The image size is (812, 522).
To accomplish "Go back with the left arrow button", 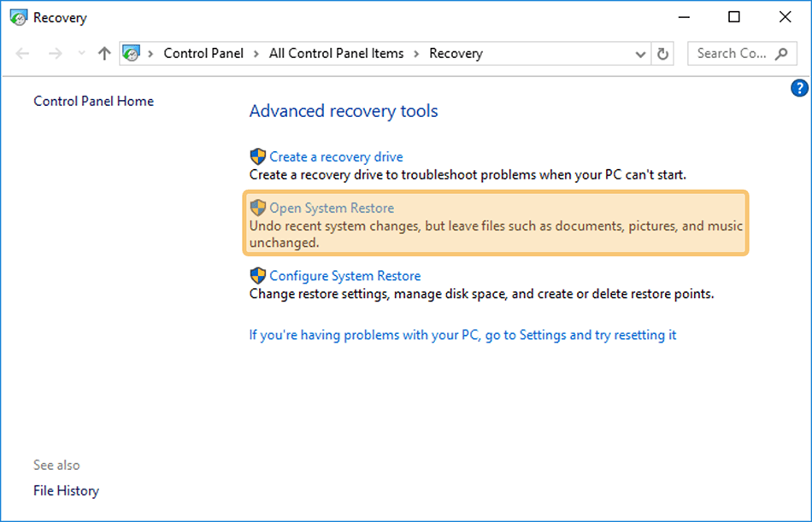I will [x=23, y=53].
